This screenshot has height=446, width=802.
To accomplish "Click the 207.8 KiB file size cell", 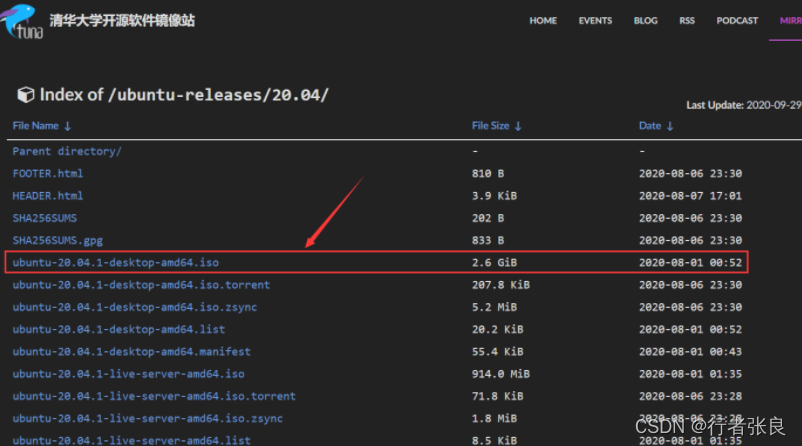I will 501,285.
